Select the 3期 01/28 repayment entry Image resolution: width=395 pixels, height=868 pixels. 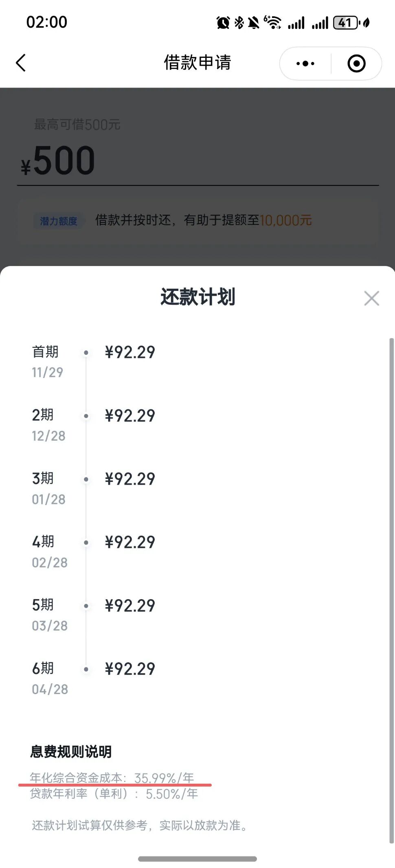coord(94,488)
